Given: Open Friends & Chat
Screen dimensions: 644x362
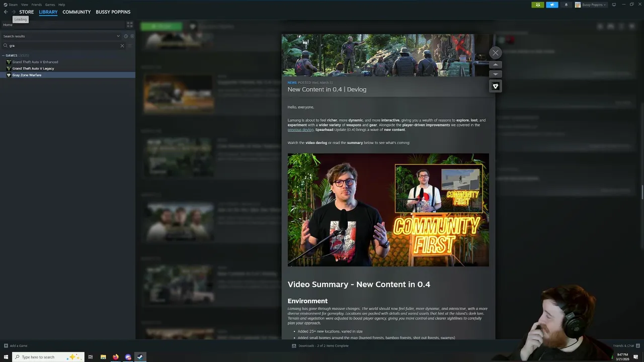Looking at the screenshot, I should point(625,346).
